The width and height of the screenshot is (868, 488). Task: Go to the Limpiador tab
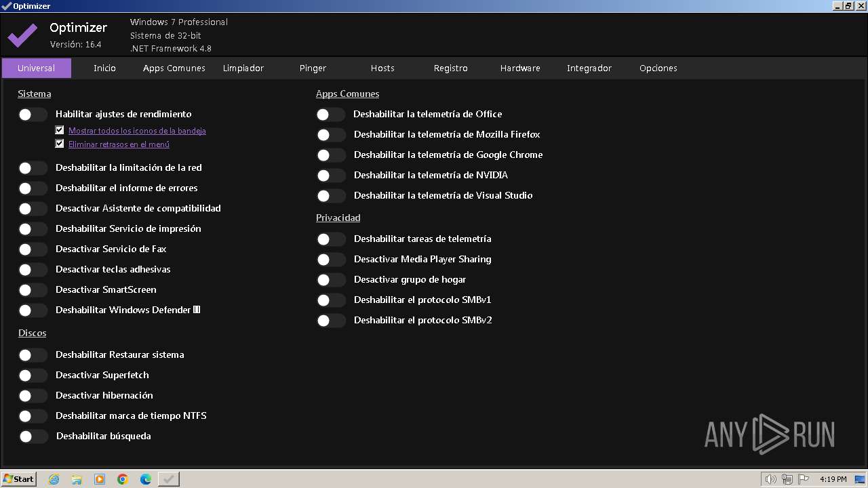(243, 68)
